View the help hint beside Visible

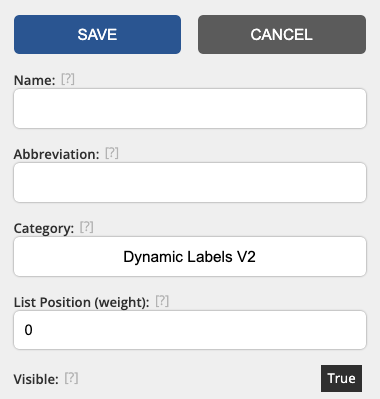coord(71,378)
